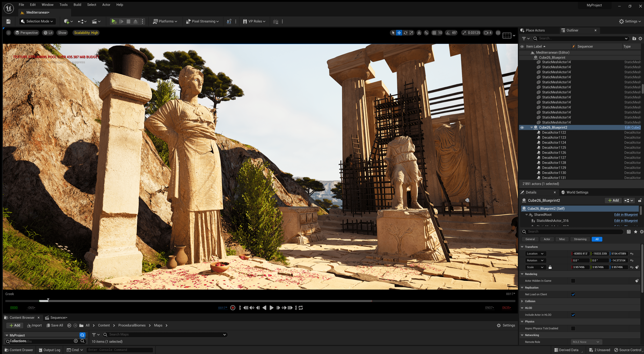Click the green Play in editor button
The height and width of the screenshot is (354, 644).
click(x=114, y=21)
